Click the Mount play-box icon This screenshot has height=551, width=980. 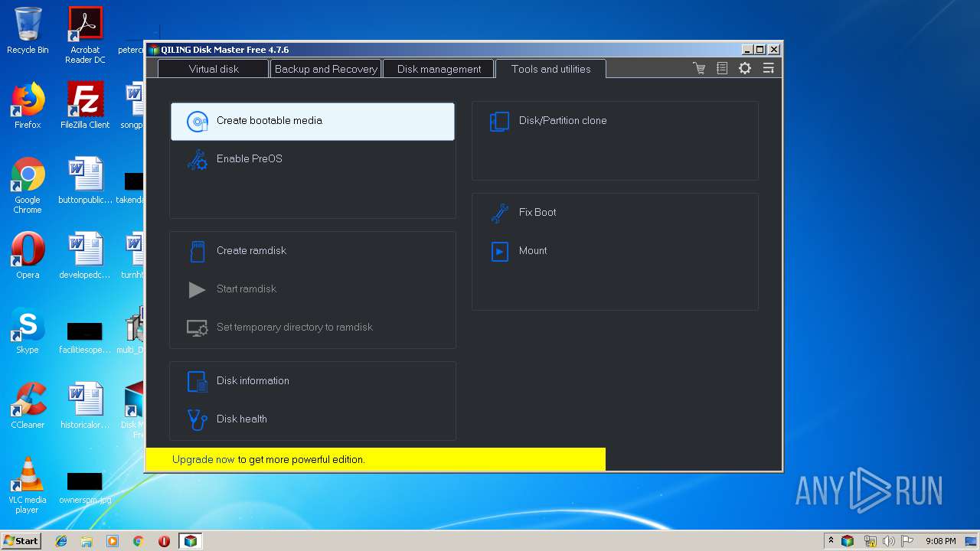point(499,251)
